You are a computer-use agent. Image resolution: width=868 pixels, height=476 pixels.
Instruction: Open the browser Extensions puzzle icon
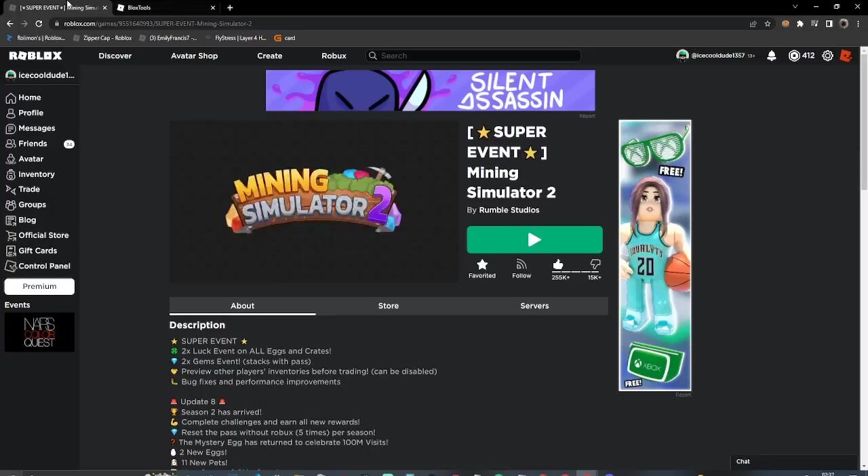coord(800,24)
